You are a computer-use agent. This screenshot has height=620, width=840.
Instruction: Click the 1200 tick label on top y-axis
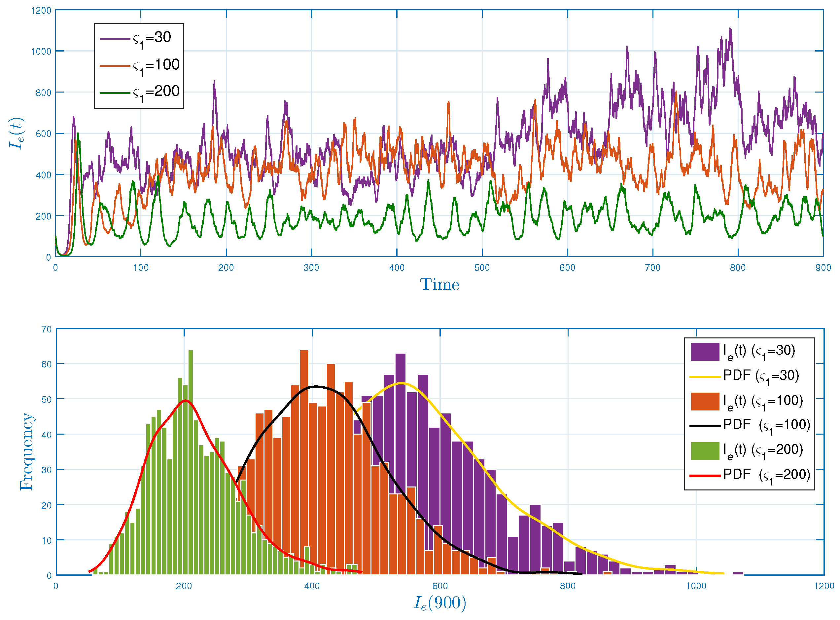[x=41, y=11]
